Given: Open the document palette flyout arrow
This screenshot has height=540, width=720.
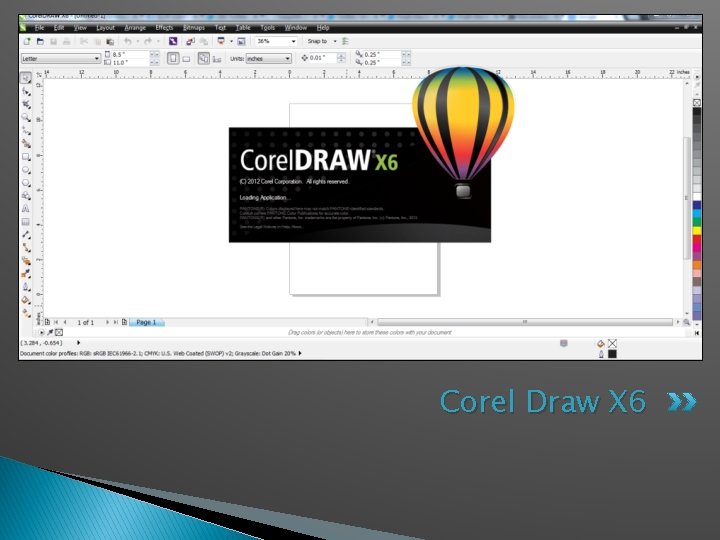Looking at the screenshot, I should click(41, 332).
